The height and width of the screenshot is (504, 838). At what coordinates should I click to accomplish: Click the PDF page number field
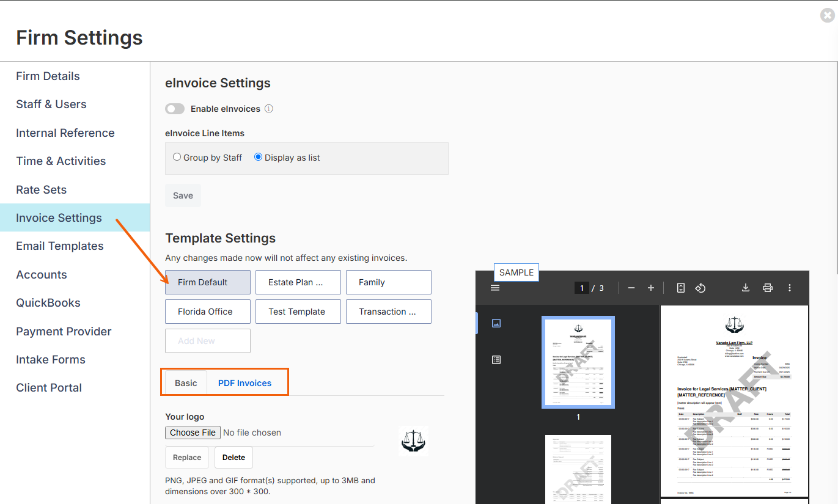(581, 288)
